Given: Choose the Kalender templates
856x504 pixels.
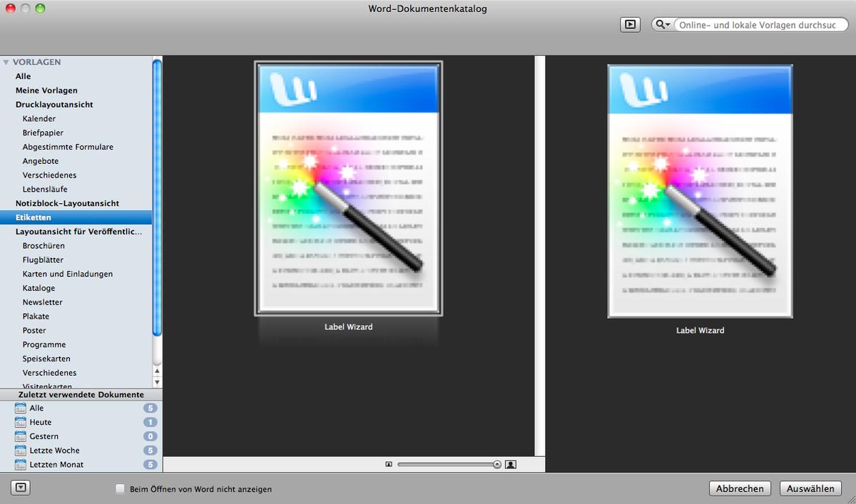Looking at the screenshot, I should (39, 119).
